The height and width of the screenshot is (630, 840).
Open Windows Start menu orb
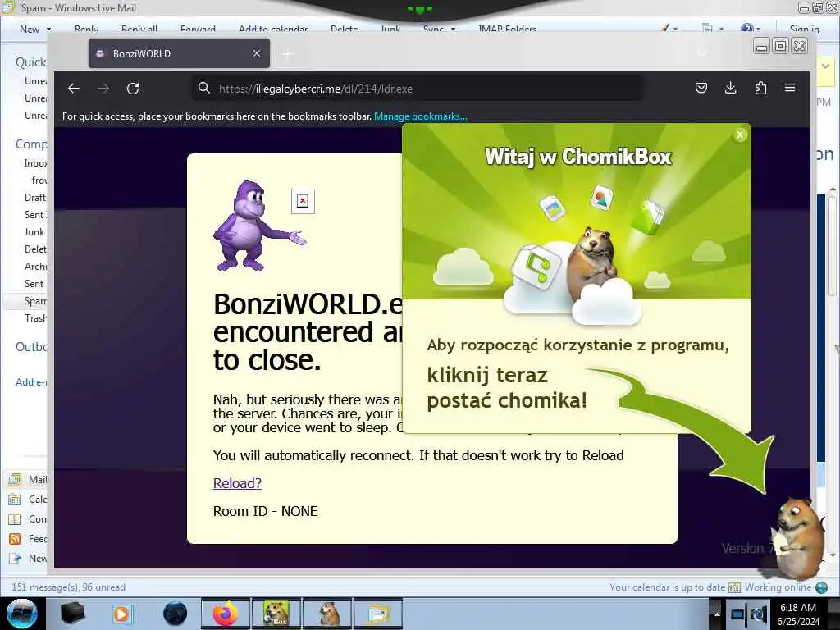[21, 614]
